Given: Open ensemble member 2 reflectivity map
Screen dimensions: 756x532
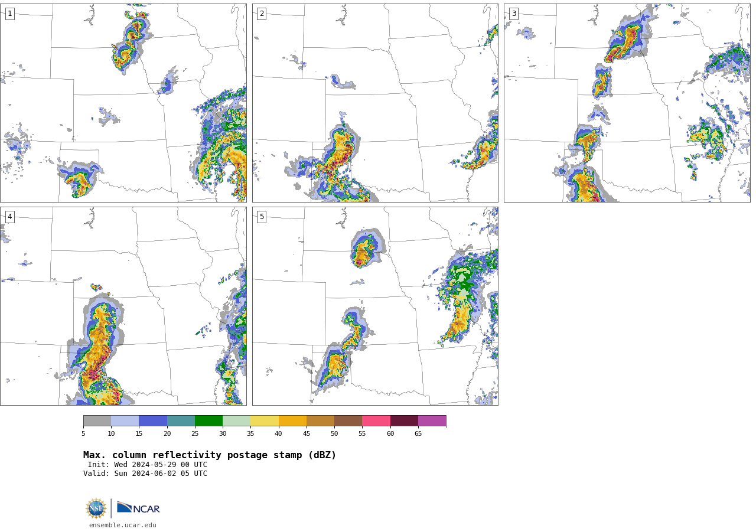Looking at the screenshot, I should coord(375,103).
